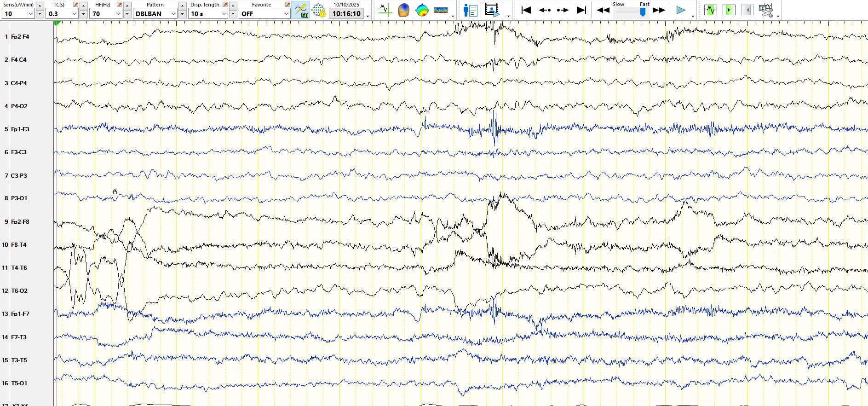Viewport: 868px width, 406px height.
Task: Step the Disp. length value down
Action: pos(233,14)
